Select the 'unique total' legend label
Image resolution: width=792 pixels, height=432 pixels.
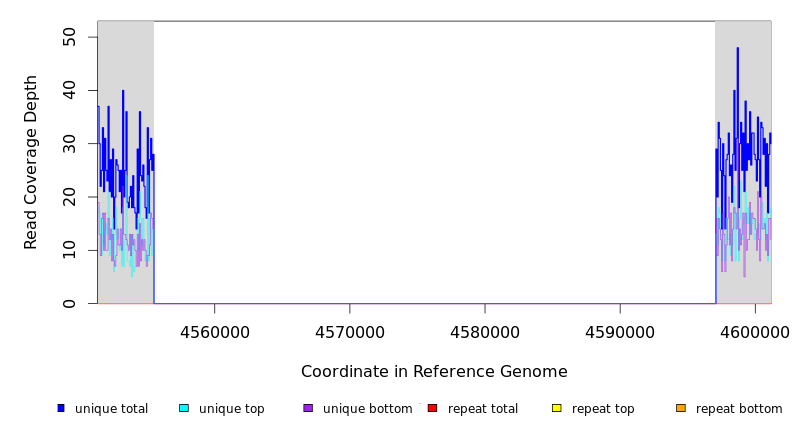click(x=111, y=409)
